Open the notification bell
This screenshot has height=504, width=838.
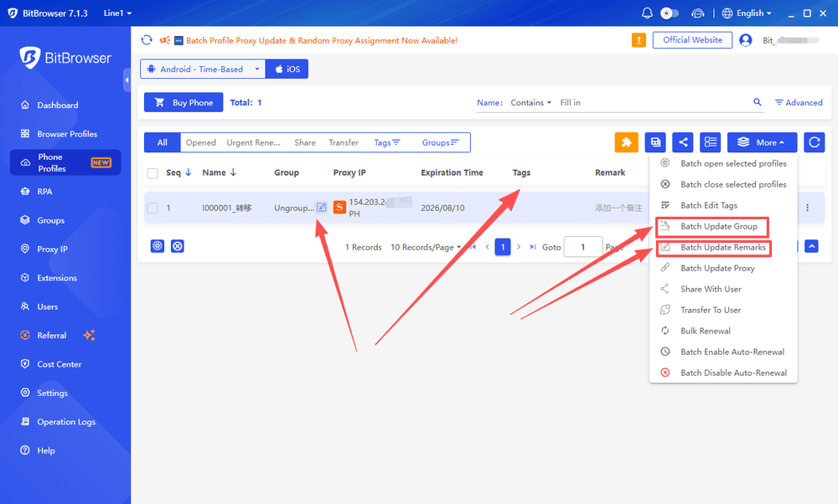tap(647, 13)
